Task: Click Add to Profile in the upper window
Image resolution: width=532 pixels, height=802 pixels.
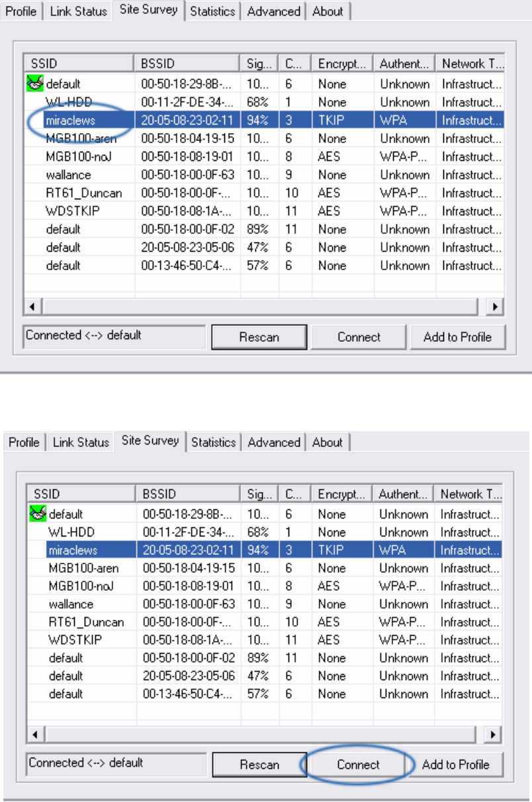Action: pyautogui.click(x=457, y=337)
